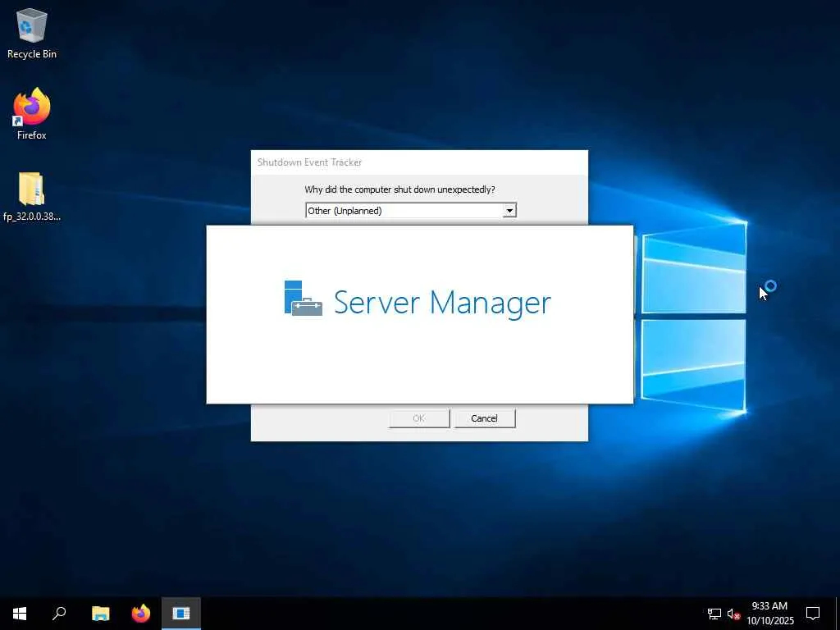Open the Action Center notifications icon

tap(813, 614)
